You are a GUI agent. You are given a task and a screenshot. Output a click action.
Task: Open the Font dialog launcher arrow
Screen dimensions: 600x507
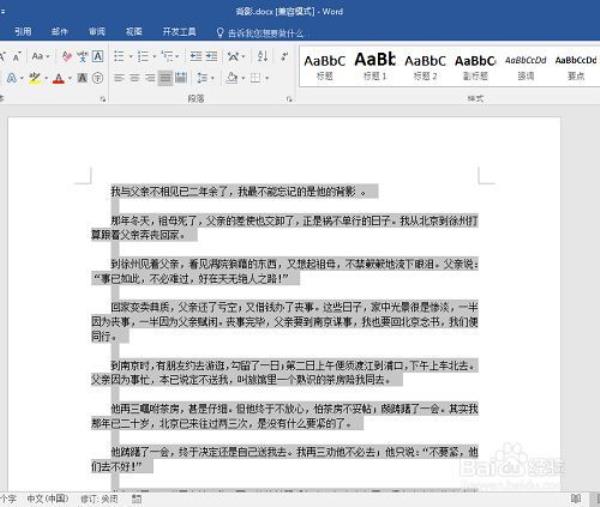[103, 99]
